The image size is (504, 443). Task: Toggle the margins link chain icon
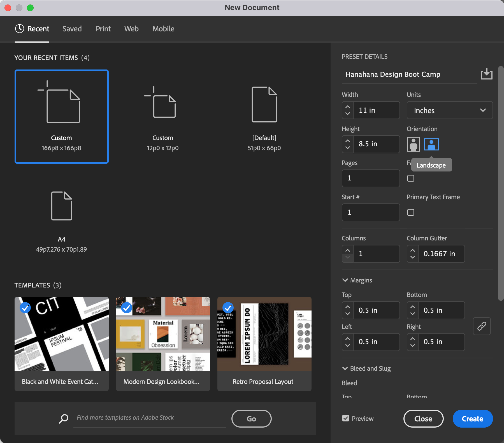482,326
